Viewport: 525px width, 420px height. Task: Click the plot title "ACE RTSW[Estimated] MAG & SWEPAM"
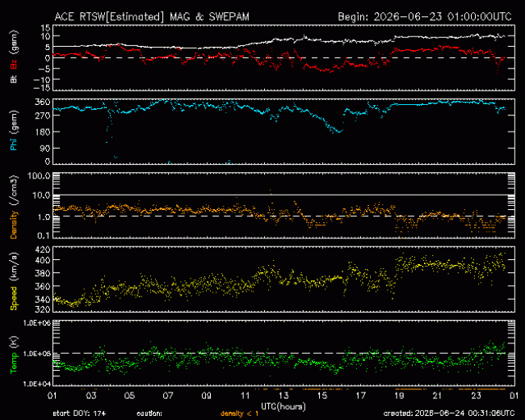coord(152,17)
